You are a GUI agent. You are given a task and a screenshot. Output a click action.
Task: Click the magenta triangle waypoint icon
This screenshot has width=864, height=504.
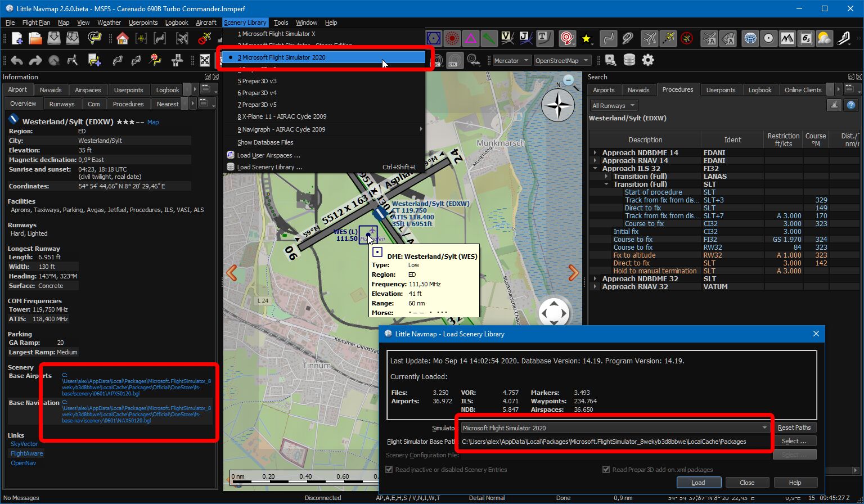470,38
